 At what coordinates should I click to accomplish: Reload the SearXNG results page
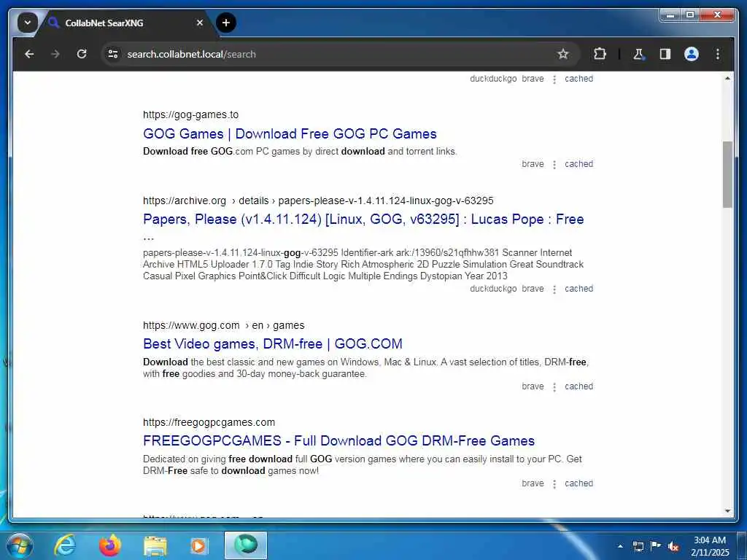tap(82, 54)
